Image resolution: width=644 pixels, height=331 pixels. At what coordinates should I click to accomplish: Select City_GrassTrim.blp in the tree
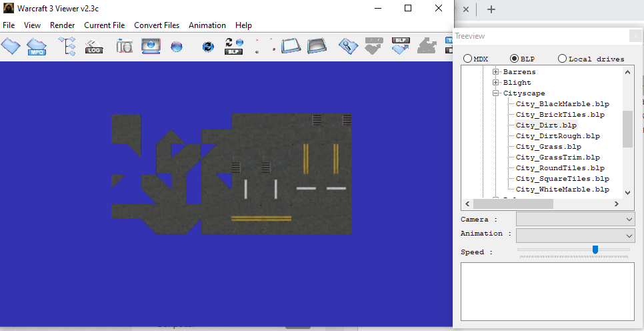[558, 157]
